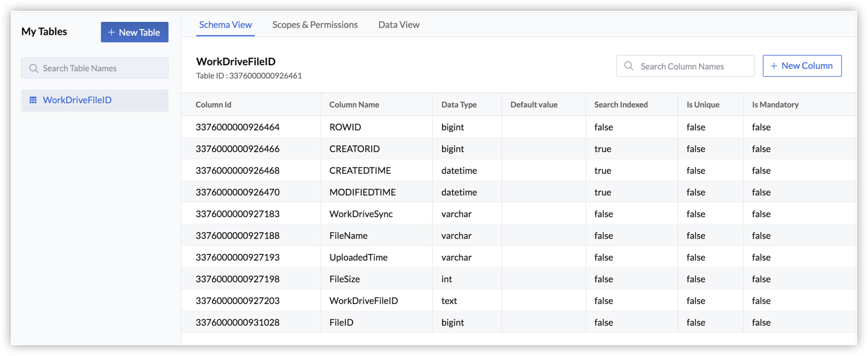
Task: Select the UploadedTime column name
Action: pyautogui.click(x=359, y=257)
